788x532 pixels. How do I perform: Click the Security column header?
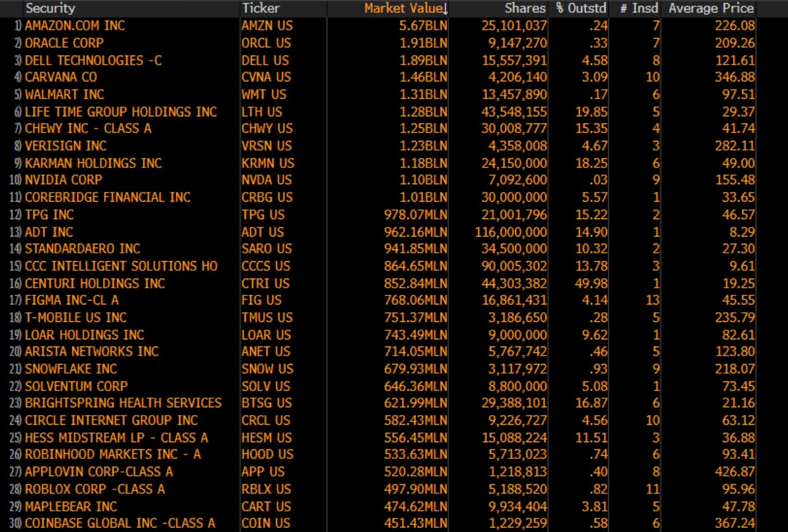pos(50,8)
